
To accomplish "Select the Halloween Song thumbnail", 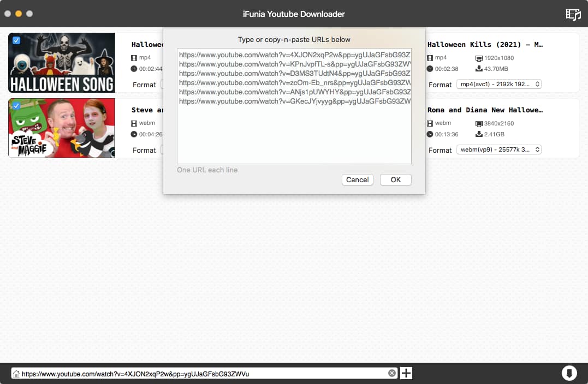I will coord(62,63).
